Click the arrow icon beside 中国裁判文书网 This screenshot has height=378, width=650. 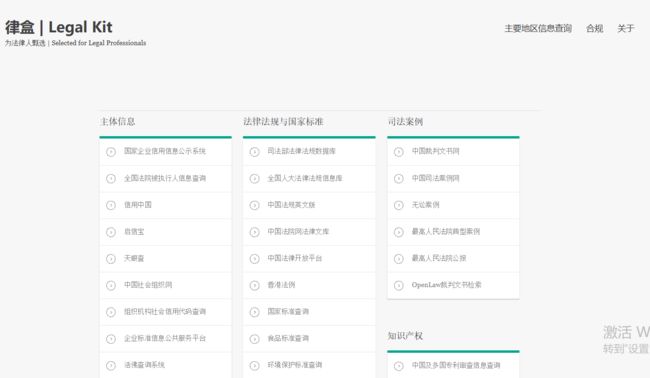tap(398, 152)
